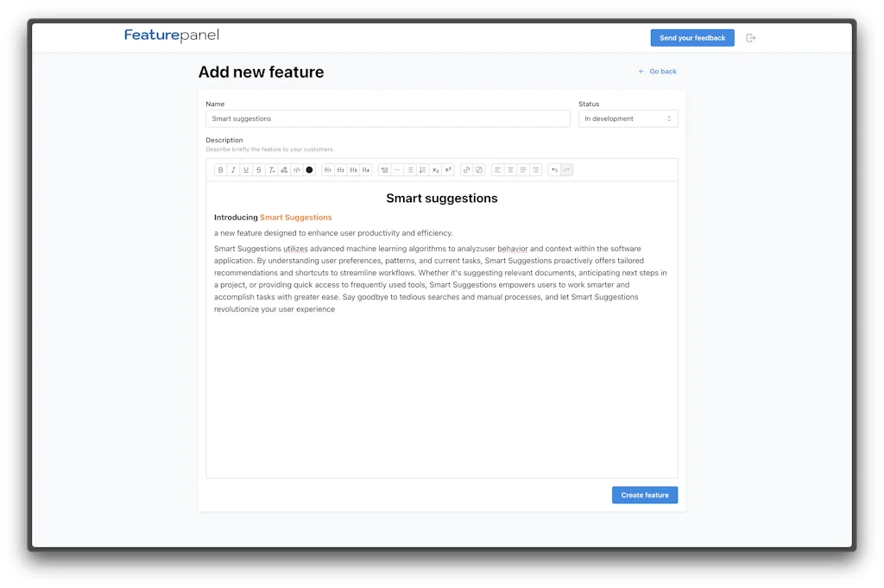Insert a bulleted list
This screenshot has width=884, height=588.
point(408,169)
